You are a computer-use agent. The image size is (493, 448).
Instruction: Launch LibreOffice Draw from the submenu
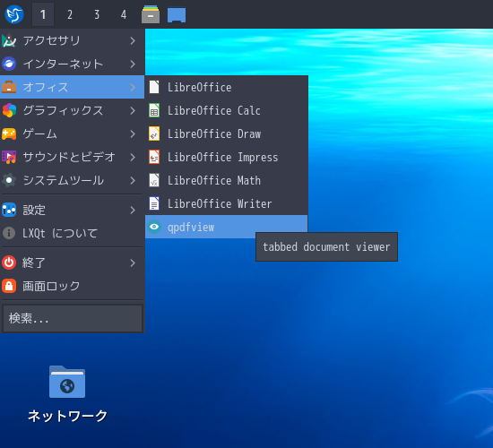pos(227,134)
